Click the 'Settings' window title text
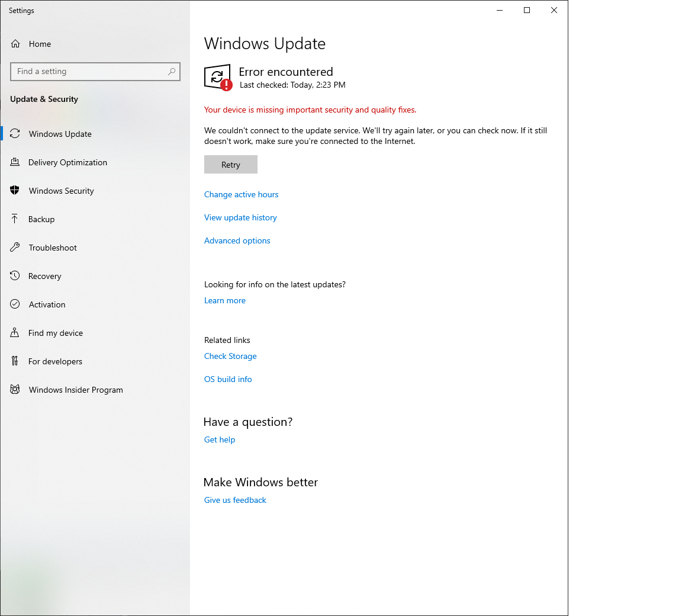682x616 pixels. (21, 11)
